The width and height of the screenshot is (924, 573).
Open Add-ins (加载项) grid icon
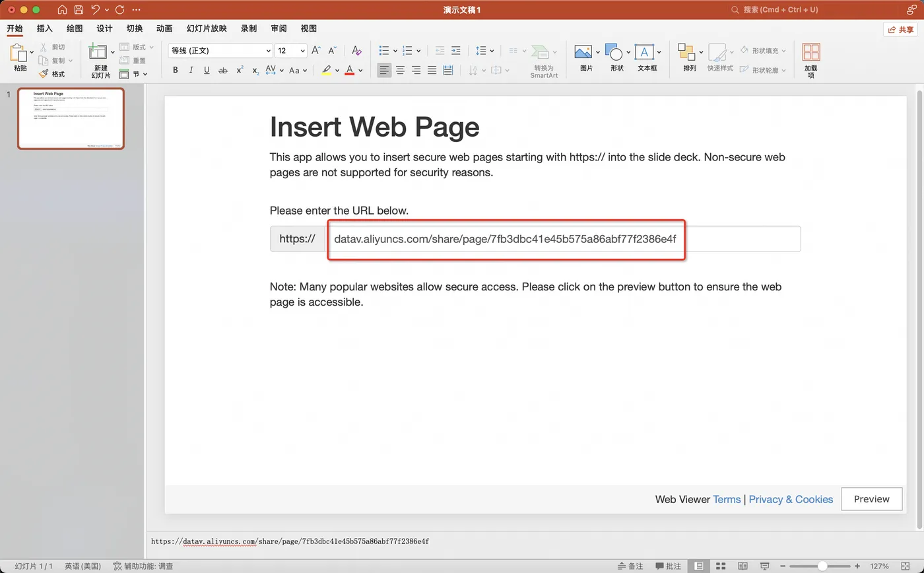[811, 52]
